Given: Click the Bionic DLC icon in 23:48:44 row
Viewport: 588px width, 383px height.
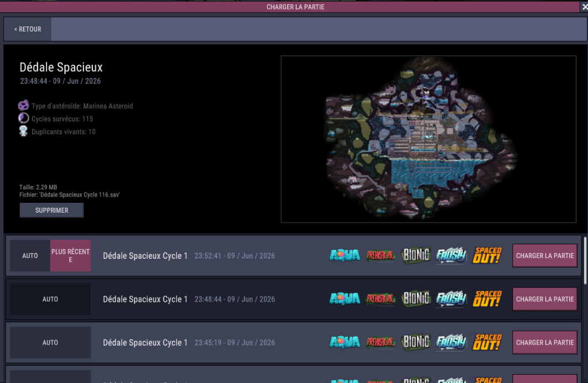Looking at the screenshot, I should point(416,299).
